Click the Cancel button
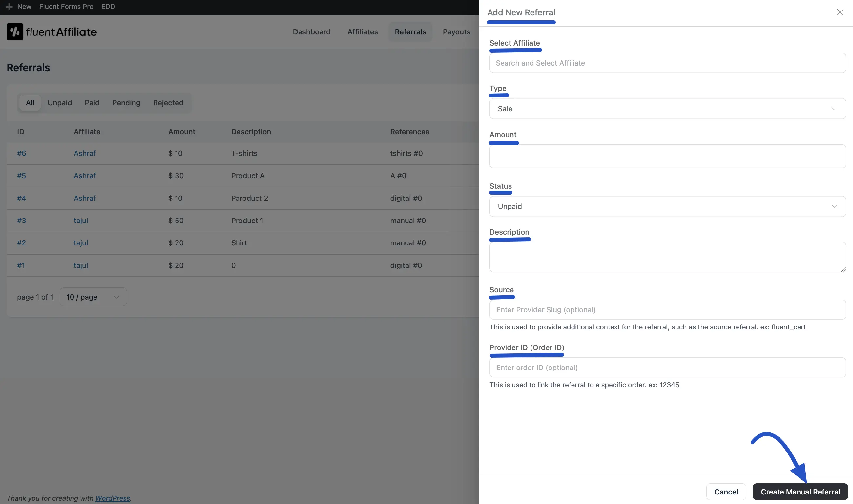Screen dimensions: 853x504 pos(726,492)
